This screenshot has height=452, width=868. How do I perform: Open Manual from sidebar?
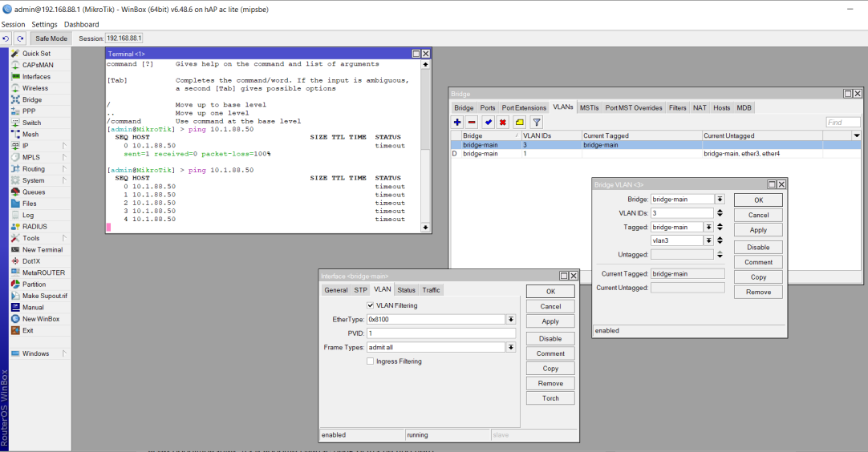coord(33,308)
